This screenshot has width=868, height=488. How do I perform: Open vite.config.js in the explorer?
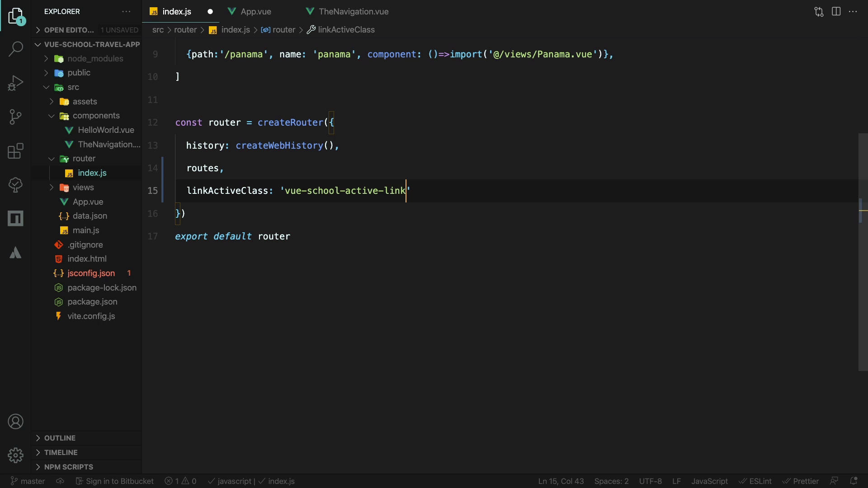point(87,316)
